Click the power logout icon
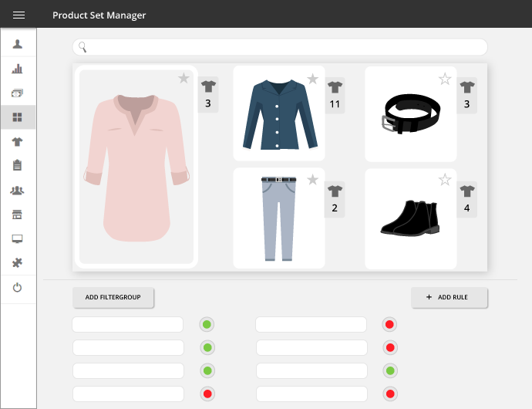Viewport: 532px width, 409px height. 17,288
